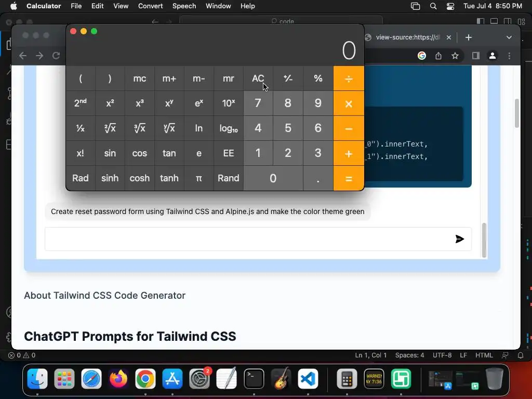Click the open parenthesis key
This screenshot has width=532, height=399.
coord(81,78)
